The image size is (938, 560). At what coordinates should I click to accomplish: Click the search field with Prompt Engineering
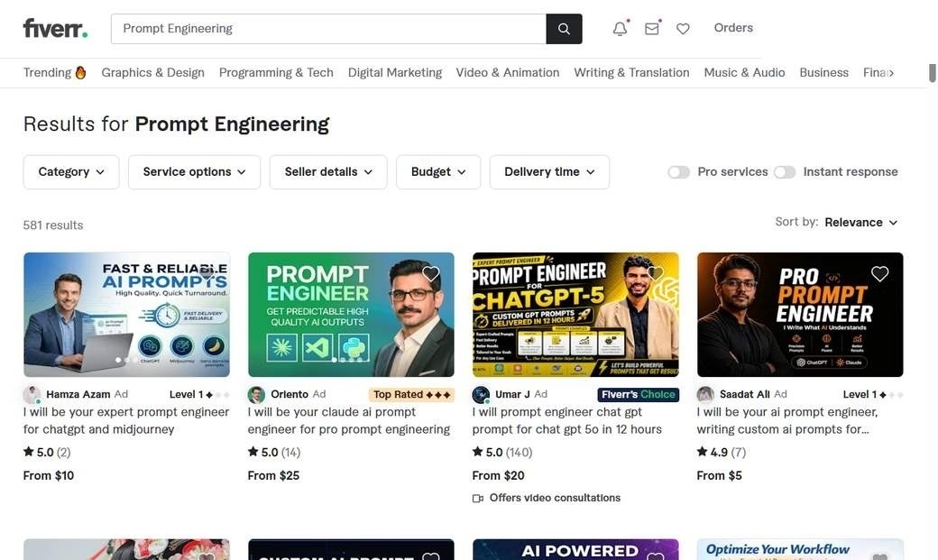pyautogui.click(x=328, y=29)
